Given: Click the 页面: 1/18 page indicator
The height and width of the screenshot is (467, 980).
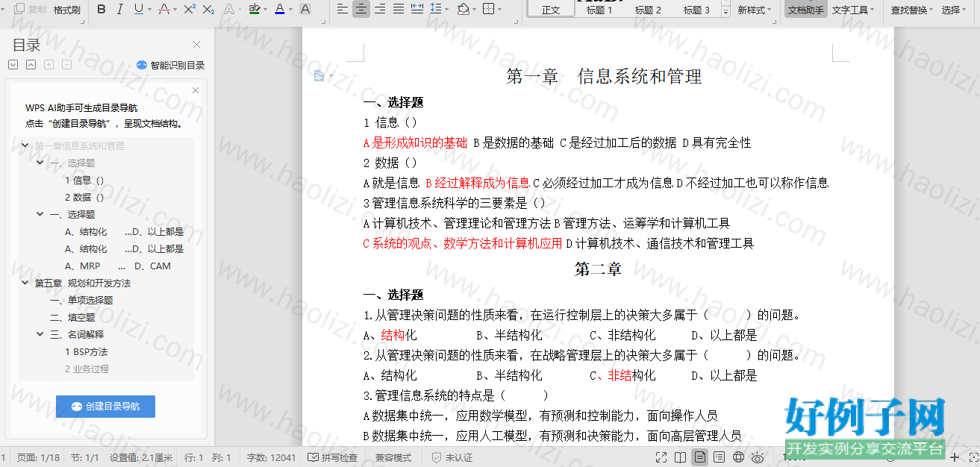Looking at the screenshot, I should pyautogui.click(x=38, y=457).
